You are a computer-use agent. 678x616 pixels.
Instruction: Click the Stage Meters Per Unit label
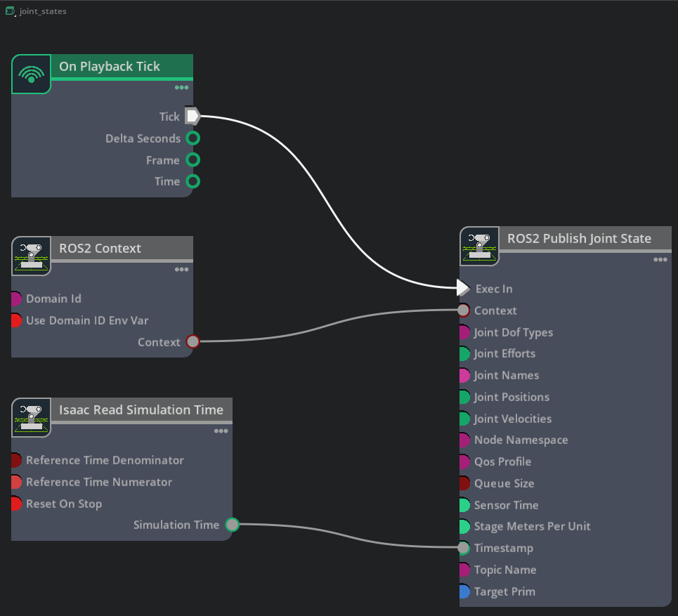[533, 526]
